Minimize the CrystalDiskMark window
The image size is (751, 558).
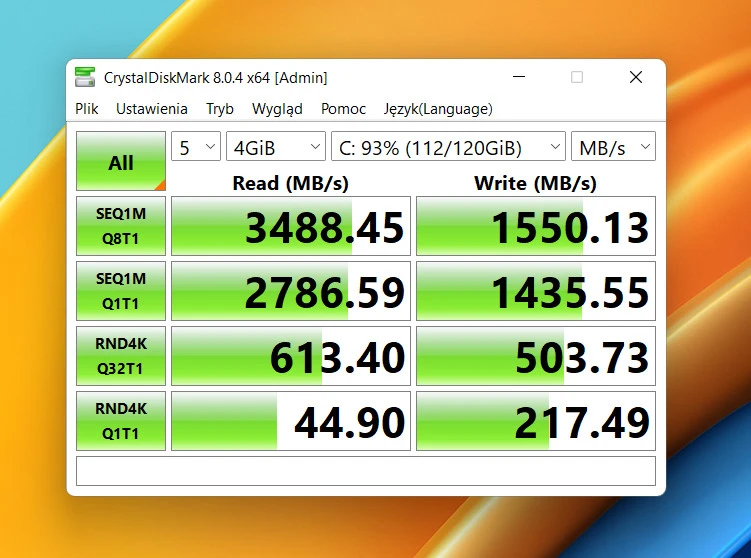pos(519,77)
